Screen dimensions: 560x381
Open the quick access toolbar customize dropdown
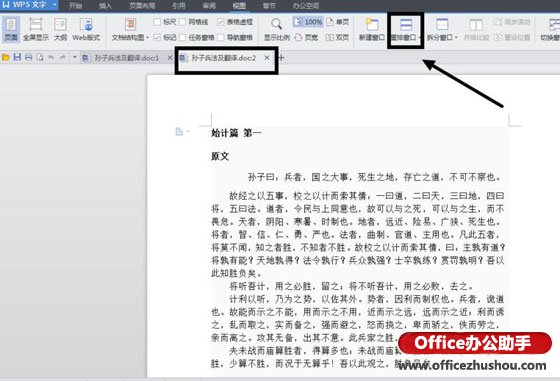click(74, 57)
